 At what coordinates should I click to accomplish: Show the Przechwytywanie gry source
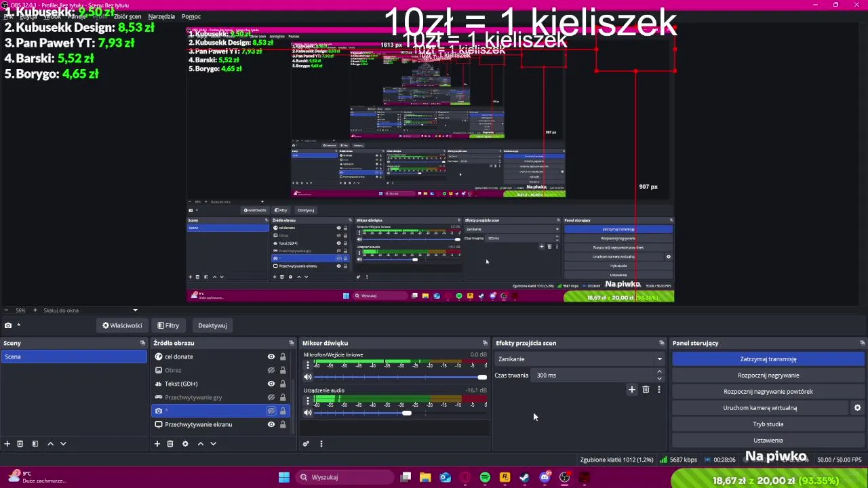271,397
